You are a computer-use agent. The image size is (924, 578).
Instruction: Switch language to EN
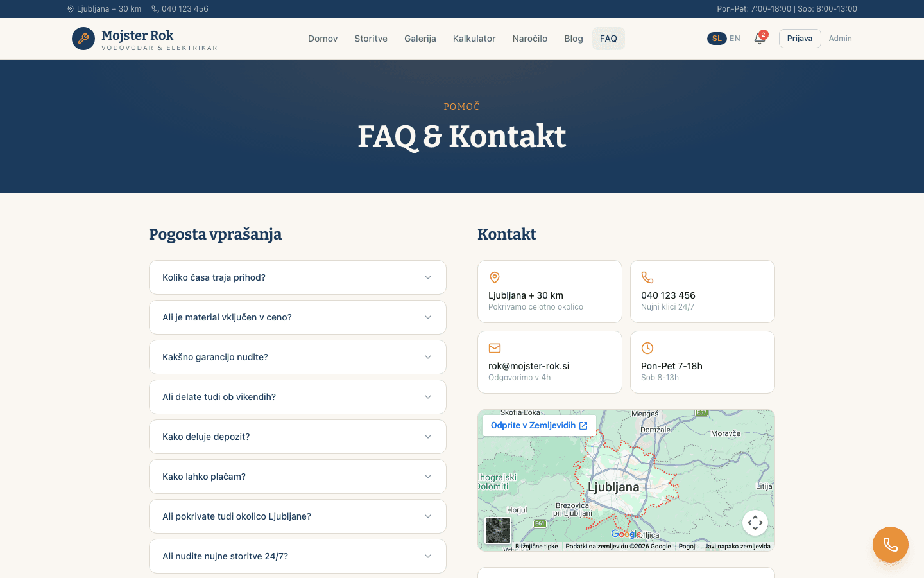tap(735, 39)
